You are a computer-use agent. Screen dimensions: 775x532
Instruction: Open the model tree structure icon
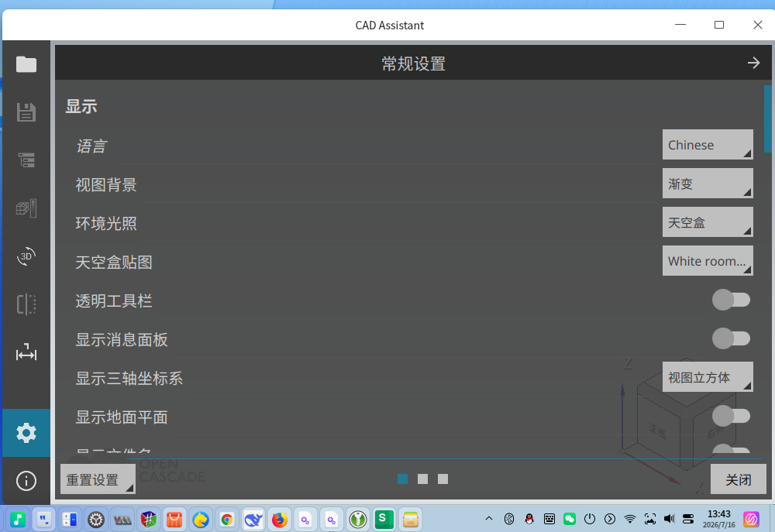tap(26, 160)
